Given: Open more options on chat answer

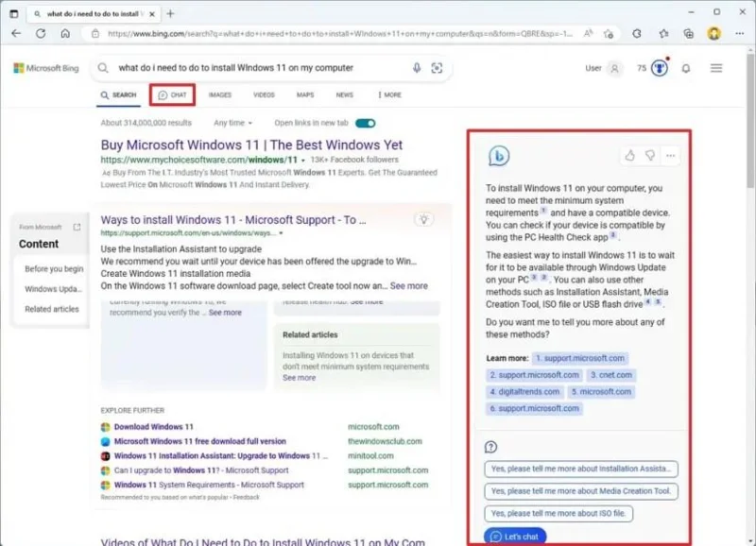Looking at the screenshot, I should tap(670, 155).
